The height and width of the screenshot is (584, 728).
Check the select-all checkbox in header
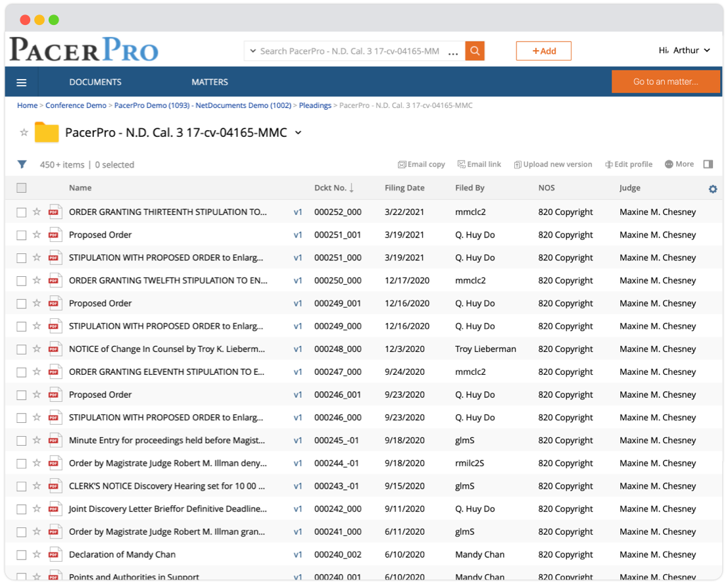[x=21, y=188]
